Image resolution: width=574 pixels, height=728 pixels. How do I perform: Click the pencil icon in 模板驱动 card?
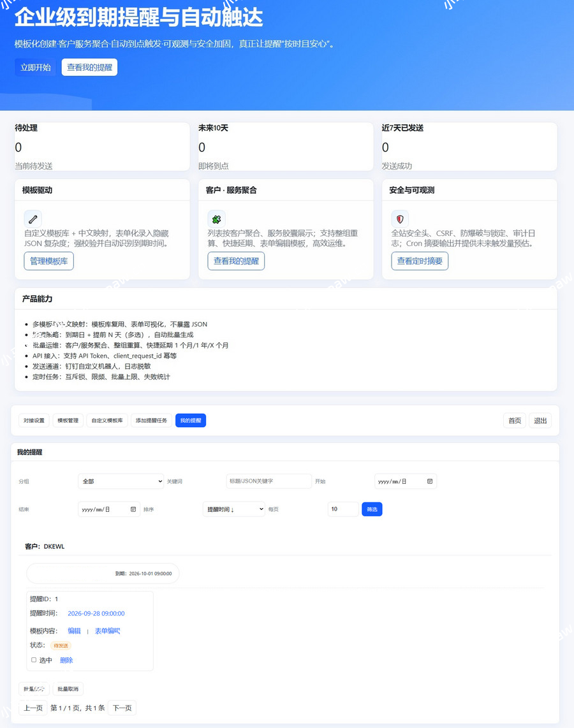pos(33,219)
